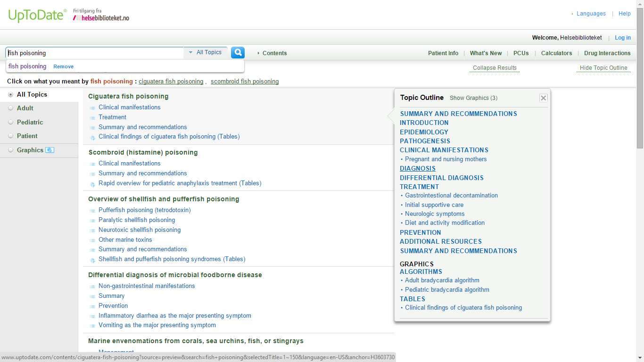The height and width of the screenshot is (362, 644).
Task: Click the Help link
Action: [x=625, y=14]
